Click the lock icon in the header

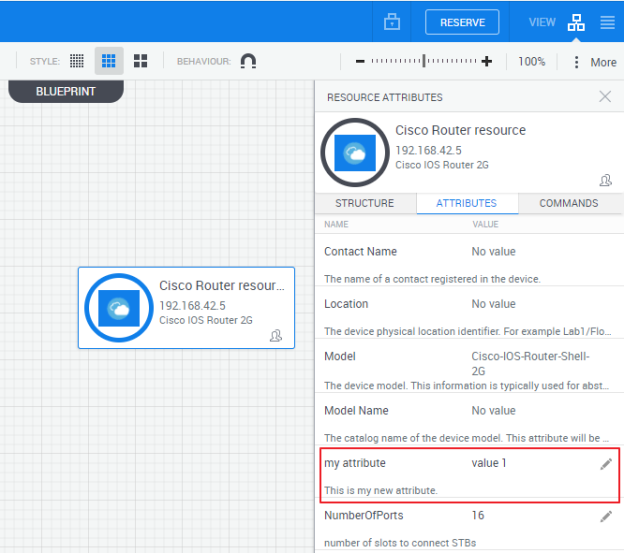pos(393,22)
